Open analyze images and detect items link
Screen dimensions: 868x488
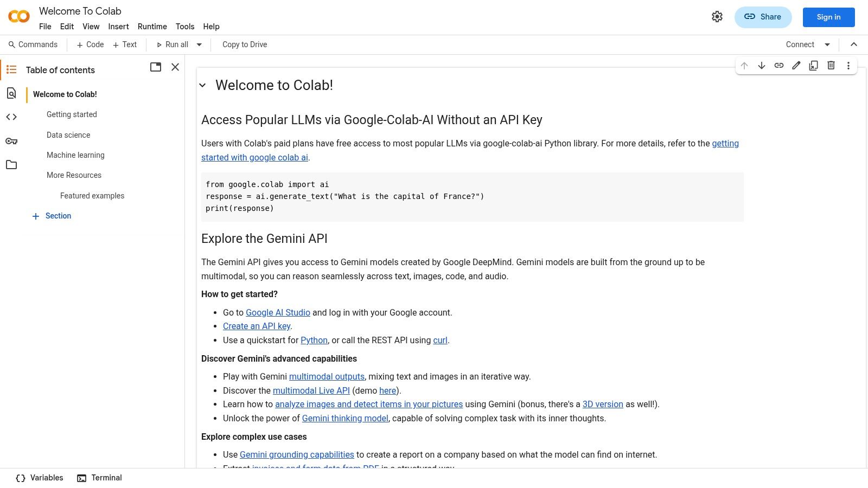pyautogui.click(x=369, y=404)
